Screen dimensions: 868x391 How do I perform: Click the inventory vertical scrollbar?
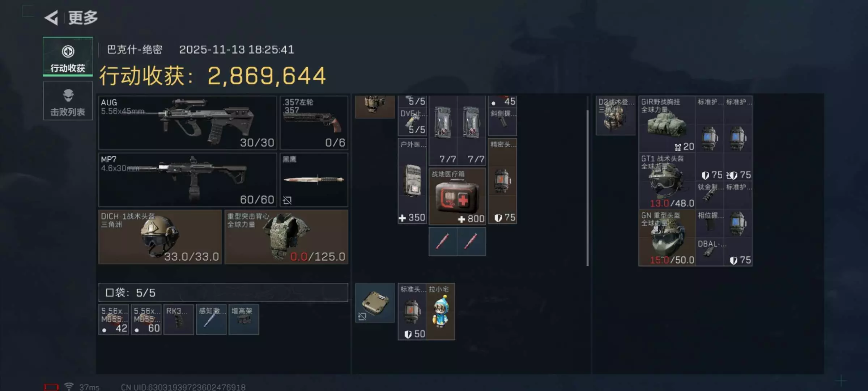tap(587, 188)
